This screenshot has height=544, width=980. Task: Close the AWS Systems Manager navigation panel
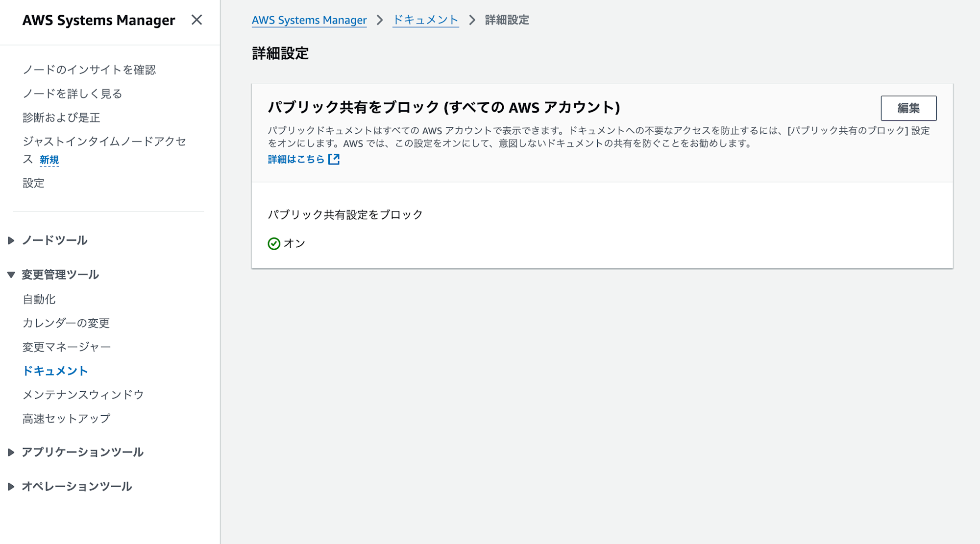point(196,20)
